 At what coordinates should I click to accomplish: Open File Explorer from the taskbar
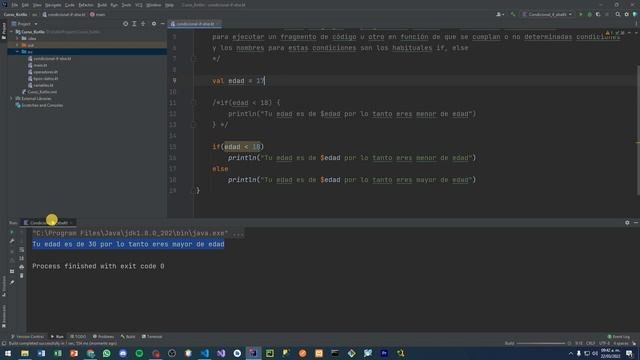25,353
